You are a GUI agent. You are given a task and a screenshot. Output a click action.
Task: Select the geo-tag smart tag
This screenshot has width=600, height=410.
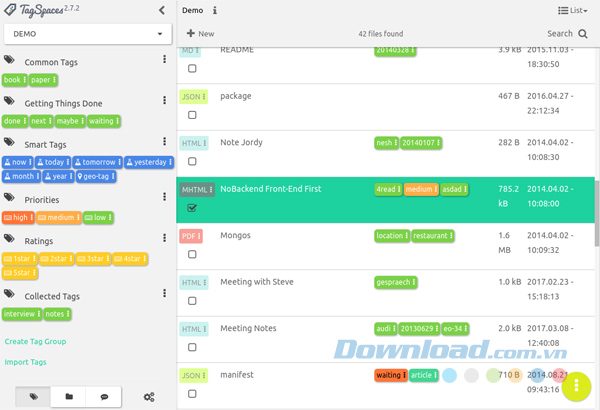pos(96,176)
